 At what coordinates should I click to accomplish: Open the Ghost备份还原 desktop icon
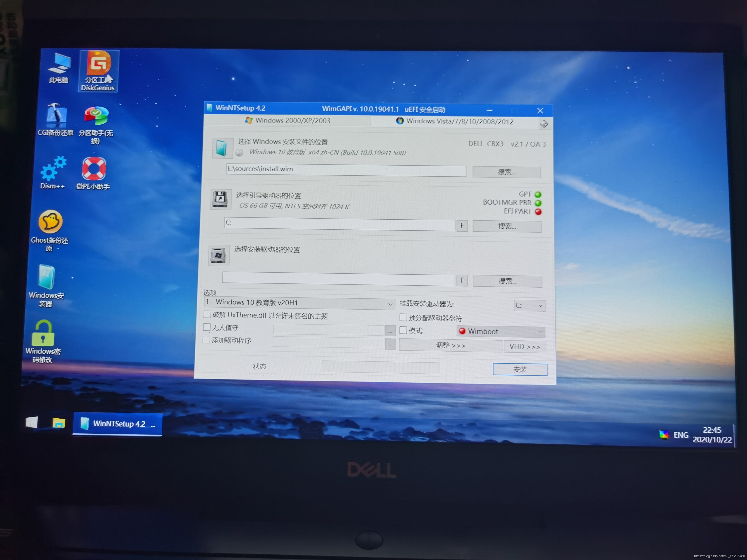pyautogui.click(x=50, y=230)
